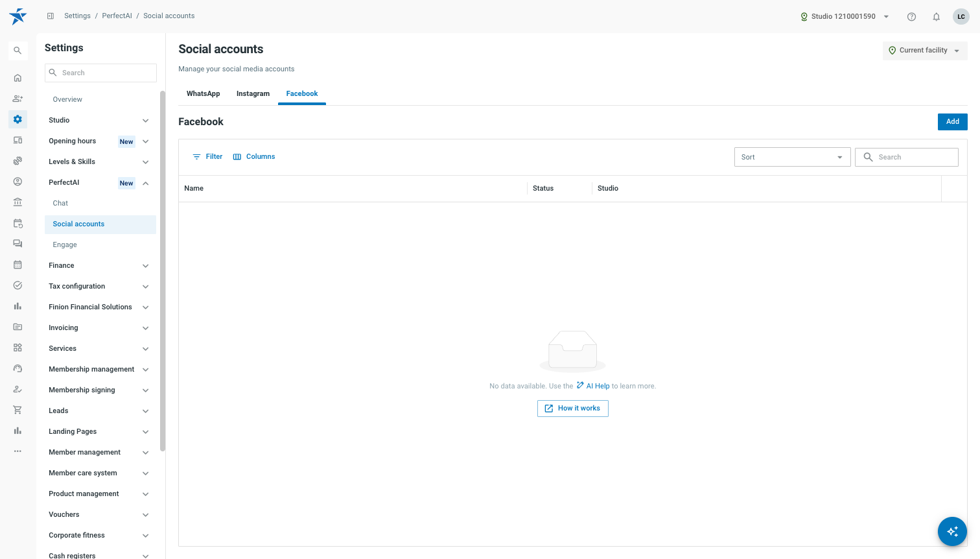Click the settings Search input field
This screenshot has height=559, width=980.
(x=100, y=73)
